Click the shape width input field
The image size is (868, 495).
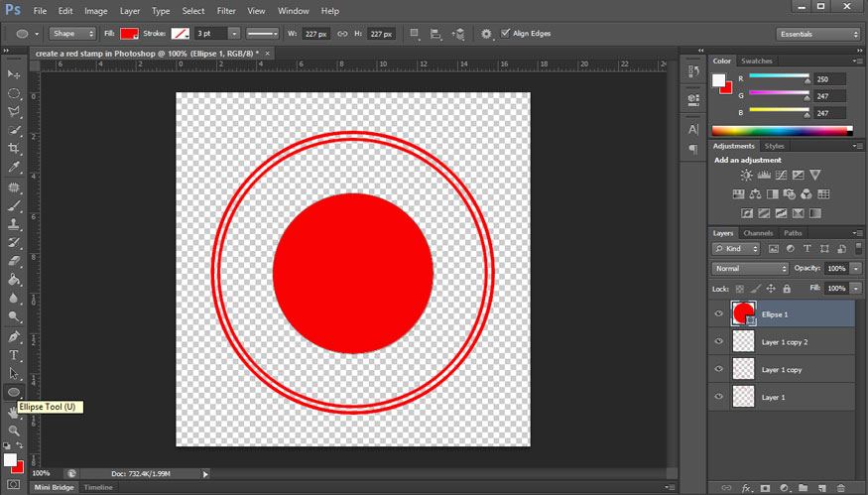point(315,34)
